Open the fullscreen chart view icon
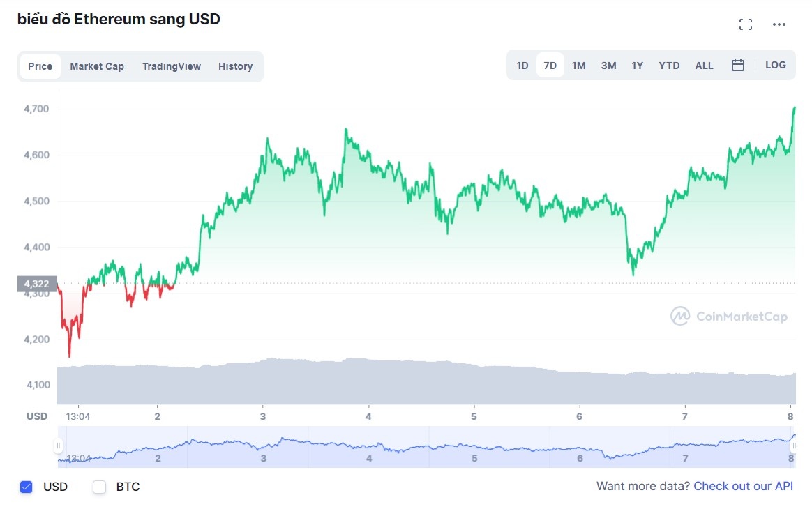Screen dimensions: 812x509 tap(746, 23)
